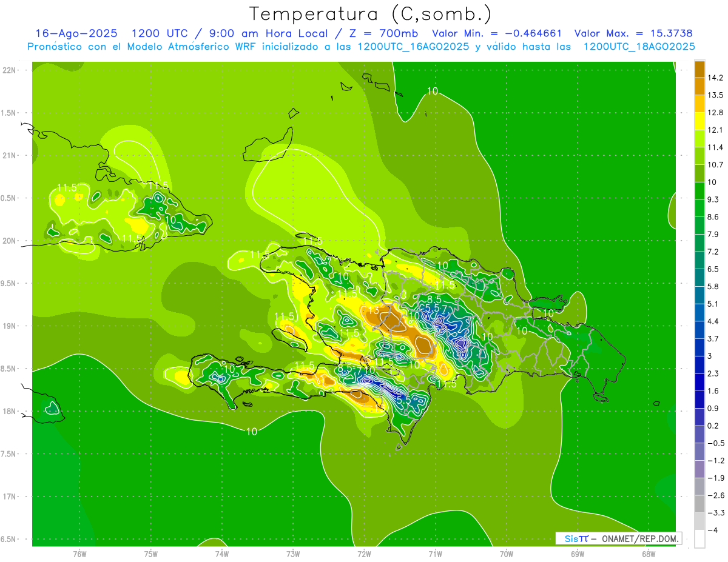Pick the purple colorbar swatch between -1.9 and -1.2

(699, 469)
